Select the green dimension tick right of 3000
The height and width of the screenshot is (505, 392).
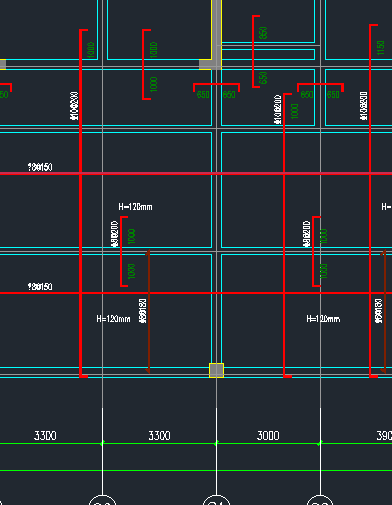pyautogui.click(x=320, y=443)
